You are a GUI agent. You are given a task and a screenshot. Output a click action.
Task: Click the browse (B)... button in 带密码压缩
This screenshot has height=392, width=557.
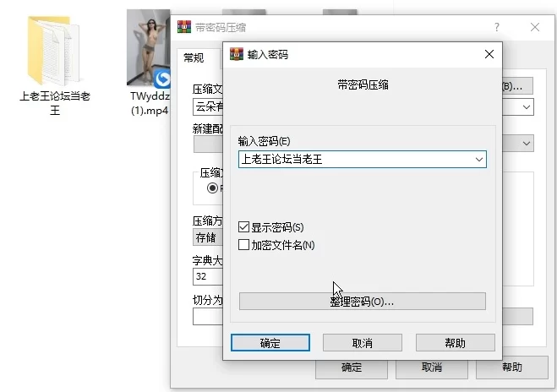517,86
